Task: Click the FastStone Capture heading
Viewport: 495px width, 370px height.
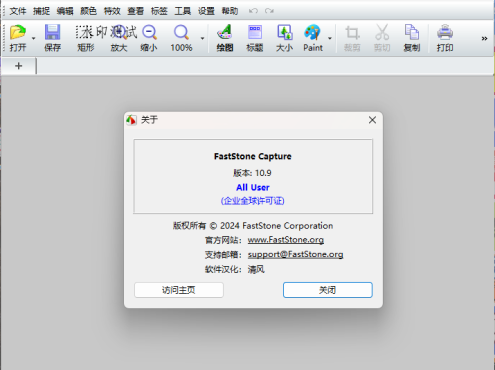Action: click(x=253, y=156)
